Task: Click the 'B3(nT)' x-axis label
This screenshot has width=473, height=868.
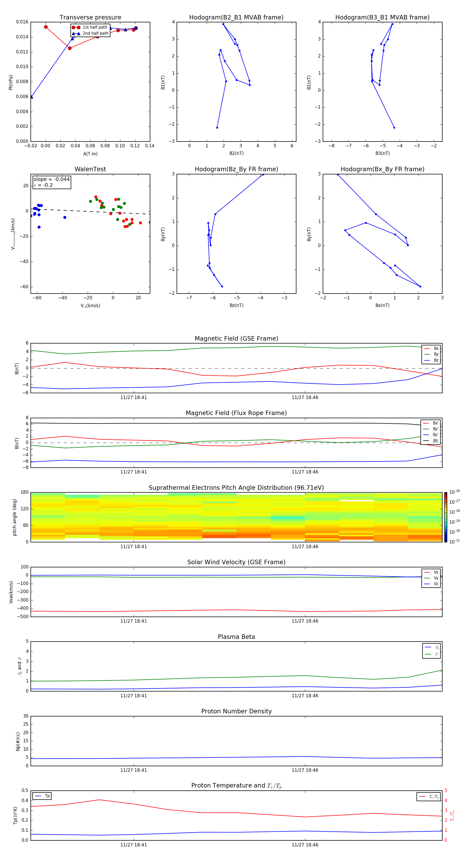Action: [x=382, y=153]
